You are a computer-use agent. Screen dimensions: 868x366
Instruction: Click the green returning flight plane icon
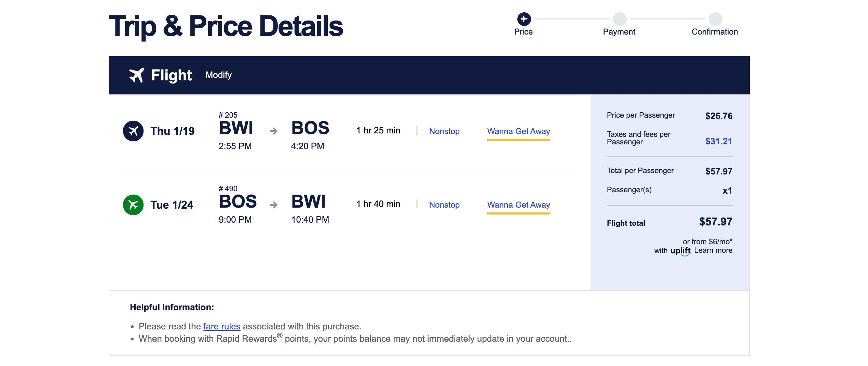(x=133, y=205)
